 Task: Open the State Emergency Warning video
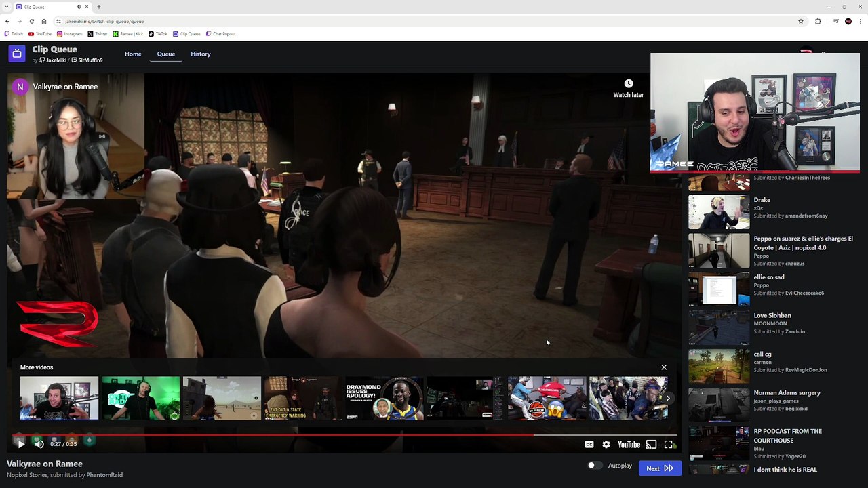(x=303, y=399)
